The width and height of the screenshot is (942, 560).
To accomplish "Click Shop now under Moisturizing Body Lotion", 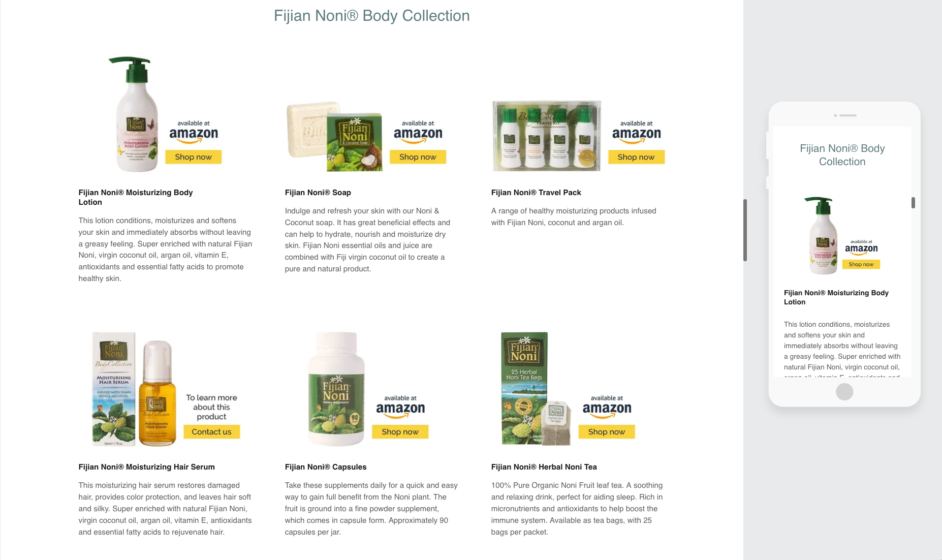I will pyautogui.click(x=193, y=157).
